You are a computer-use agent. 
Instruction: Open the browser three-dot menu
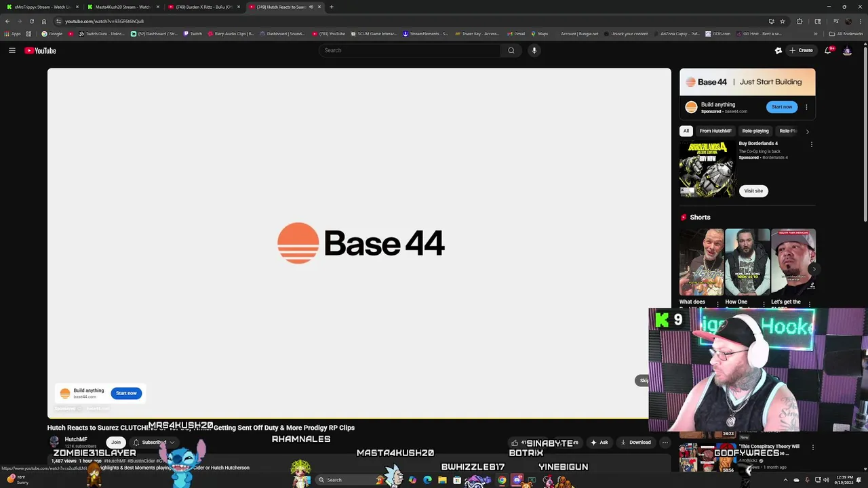(x=860, y=21)
